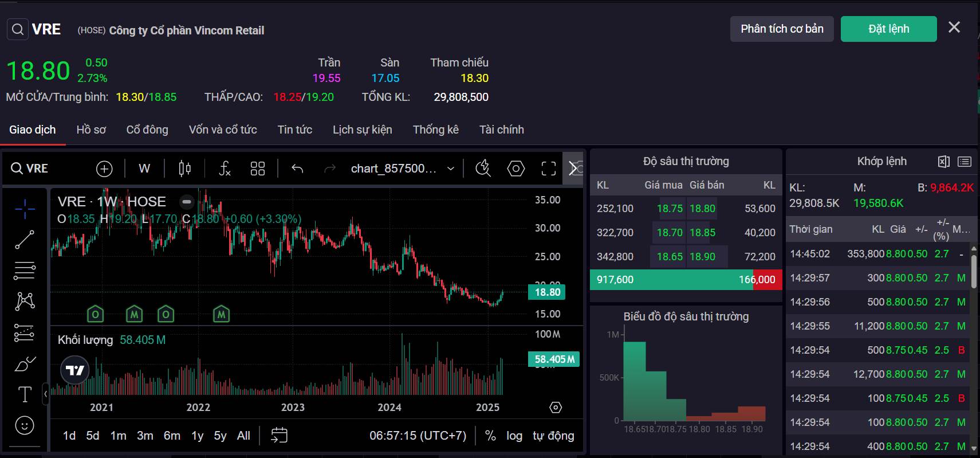980x458 pixels.
Task: Select the brush drawing tool
Action: click(x=25, y=363)
